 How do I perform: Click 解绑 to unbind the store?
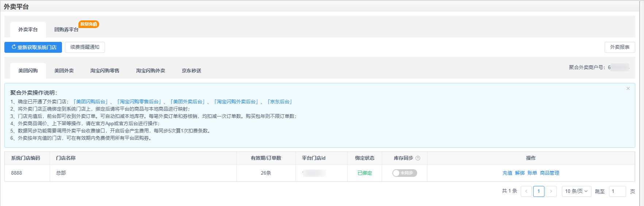(x=520, y=173)
